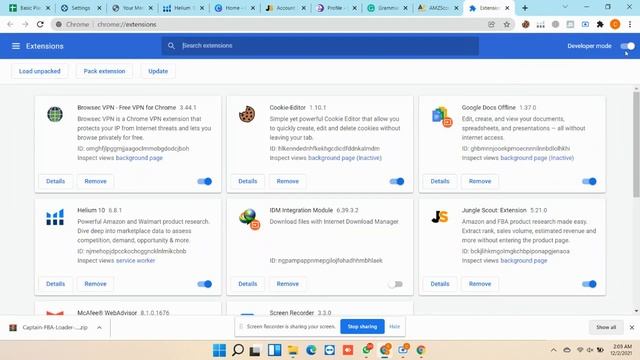Click the Load unpacked button
The image size is (640, 360).
coord(40,71)
